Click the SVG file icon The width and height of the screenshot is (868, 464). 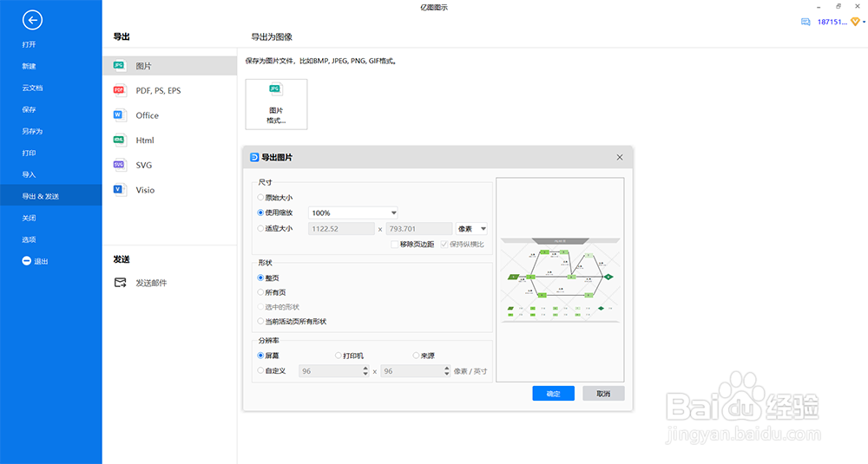[119, 165]
